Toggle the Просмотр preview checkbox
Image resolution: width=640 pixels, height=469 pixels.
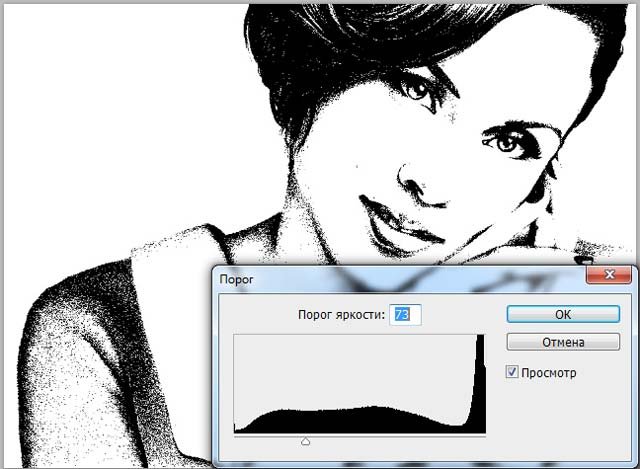(512, 372)
